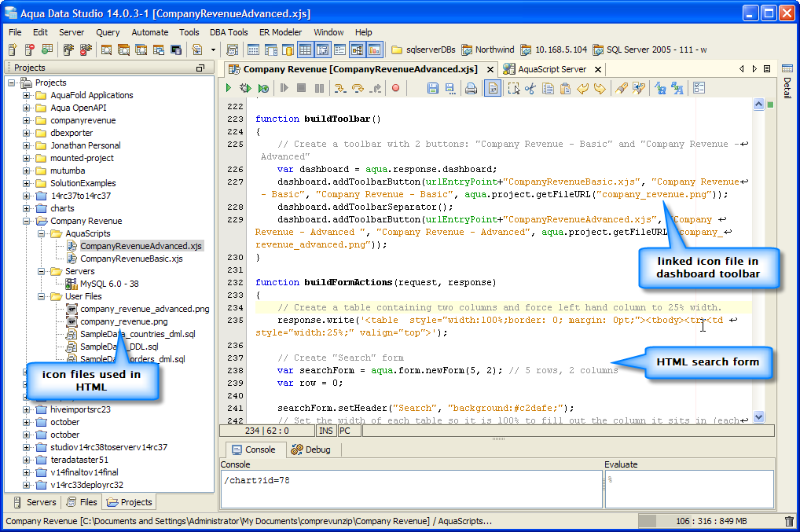Toggle the highlighted diagram view button in main toolbar
The width and height of the screenshot is (800, 532).
(357, 50)
